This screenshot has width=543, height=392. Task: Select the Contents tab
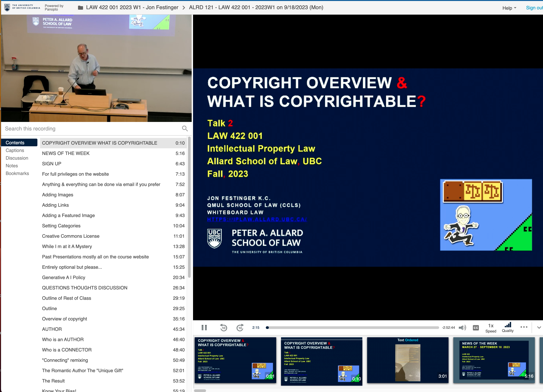[19, 143]
